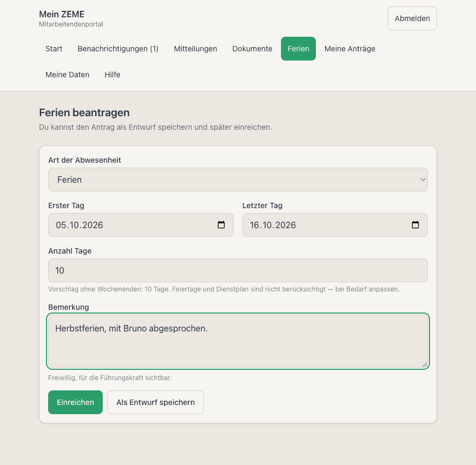Image resolution: width=476 pixels, height=465 pixels.
Task: Focus the Letzter Tag date field
Action: (335, 225)
